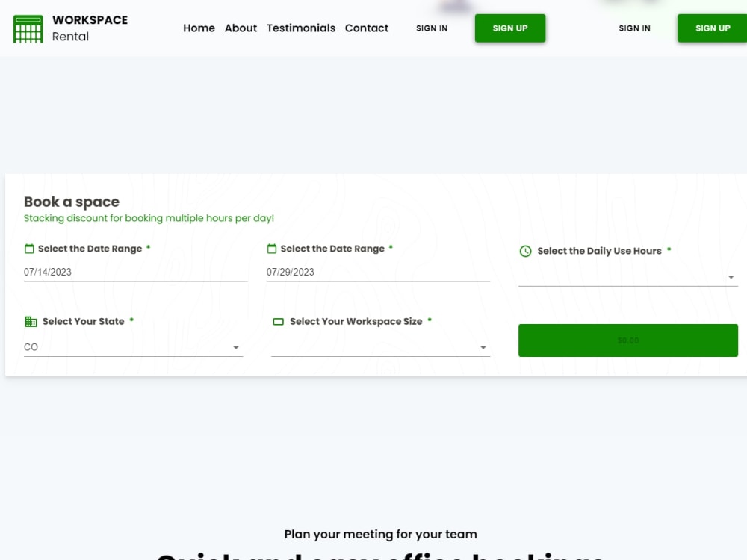Expand the Workspace Size dropdown
The width and height of the screenshot is (747, 560).
point(381,347)
